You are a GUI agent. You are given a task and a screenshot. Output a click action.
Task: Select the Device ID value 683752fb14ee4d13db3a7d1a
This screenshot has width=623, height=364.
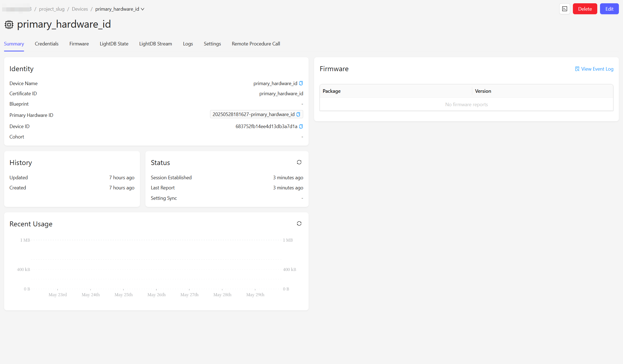(266, 126)
